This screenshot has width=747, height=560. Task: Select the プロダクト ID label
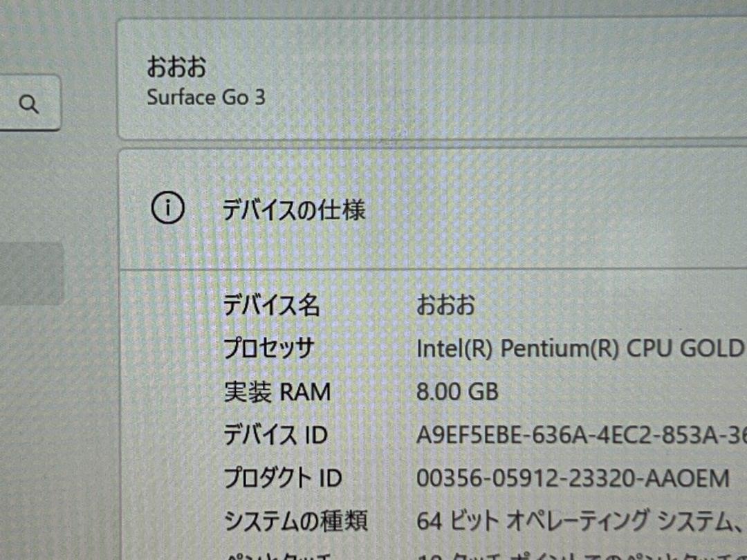[283, 478]
